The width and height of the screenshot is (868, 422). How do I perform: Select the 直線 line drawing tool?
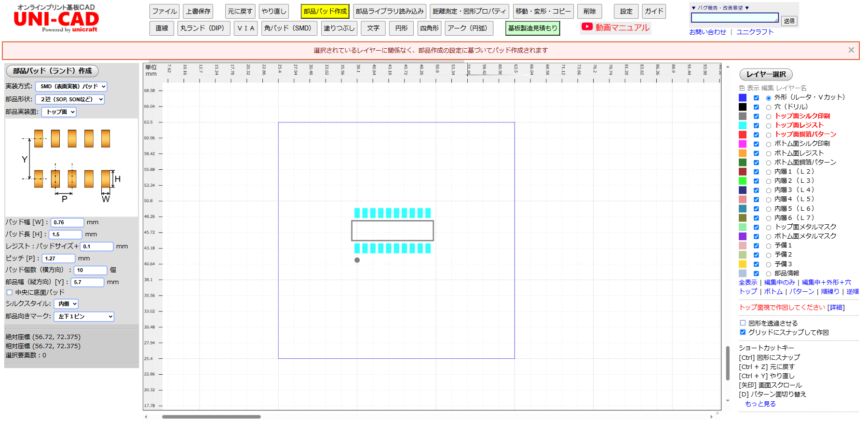click(162, 28)
